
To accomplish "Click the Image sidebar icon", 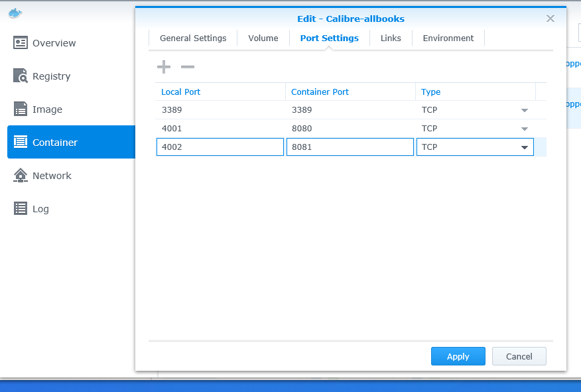I will [21, 109].
